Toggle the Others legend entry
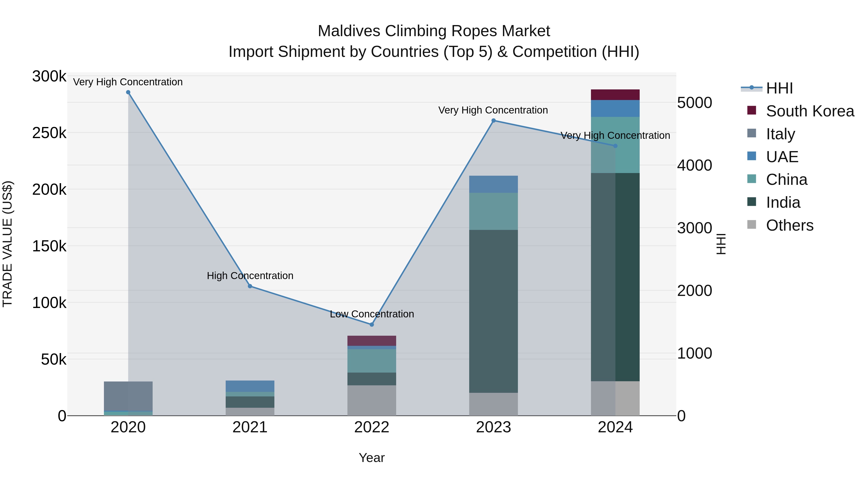Screen dimensions: 868x488 click(x=780, y=225)
